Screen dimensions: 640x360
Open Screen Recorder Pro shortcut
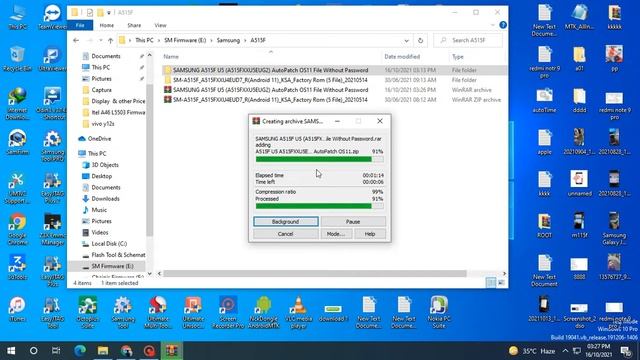pos(228,313)
